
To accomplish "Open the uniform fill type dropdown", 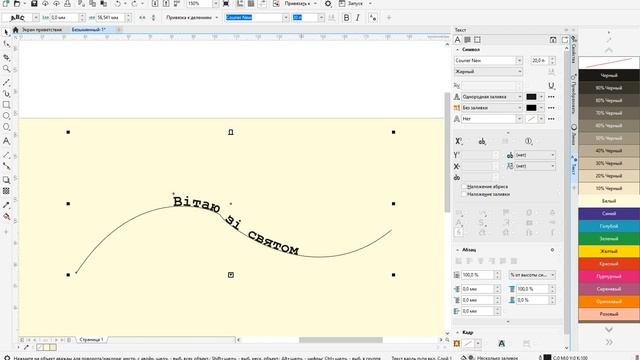I will pos(492,97).
